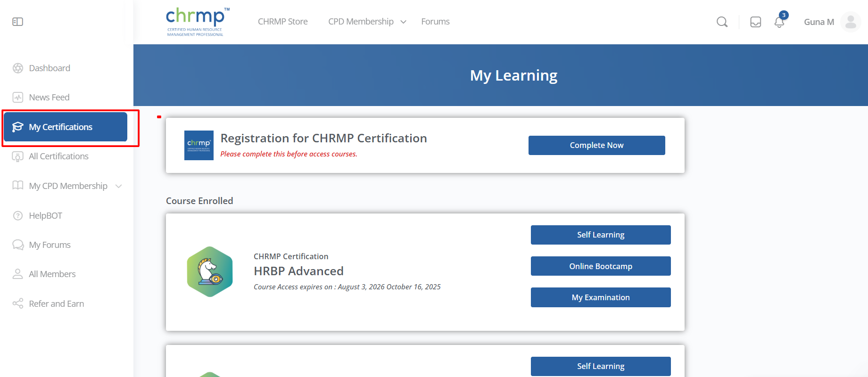This screenshot has height=377, width=868.
Task: Click the CHRMP registration card logo thumbnail
Action: click(x=199, y=145)
